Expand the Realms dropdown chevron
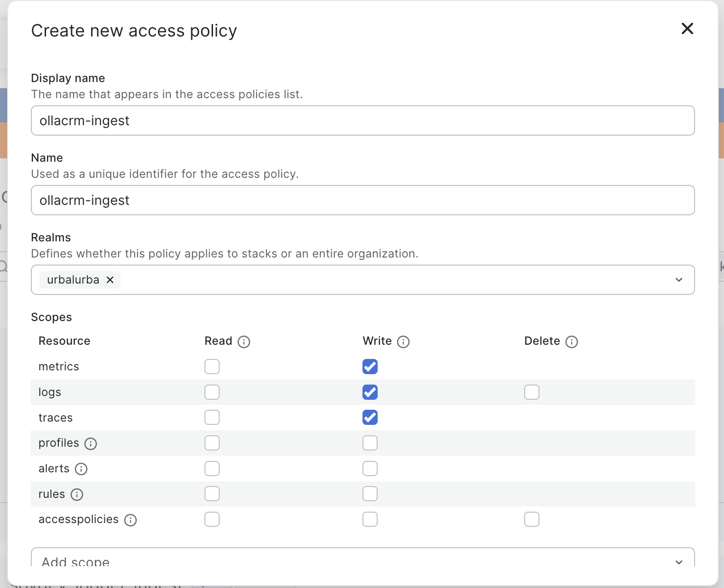The height and width of the screenshot is (588, 724). pyautogui.click(x=679, y=280)
